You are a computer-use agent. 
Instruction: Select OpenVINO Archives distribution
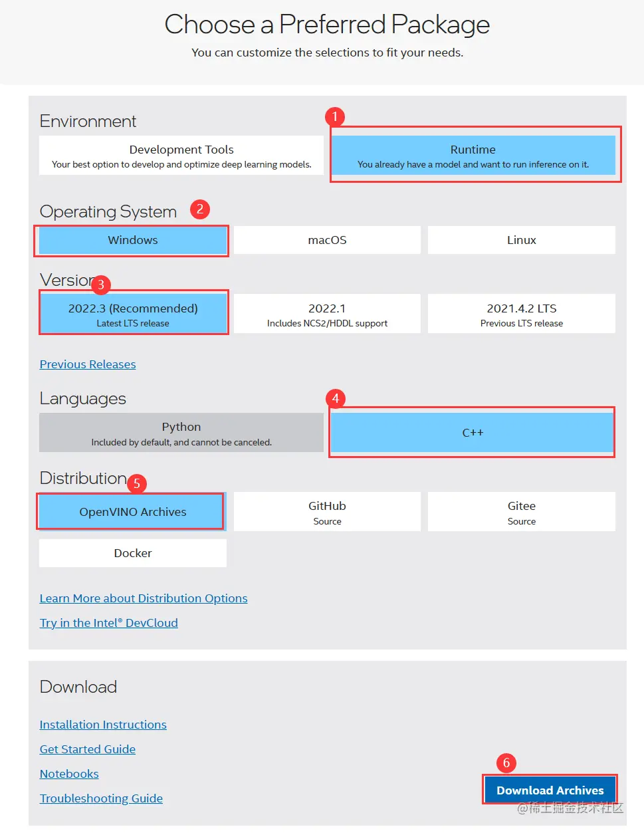point(133,512)
